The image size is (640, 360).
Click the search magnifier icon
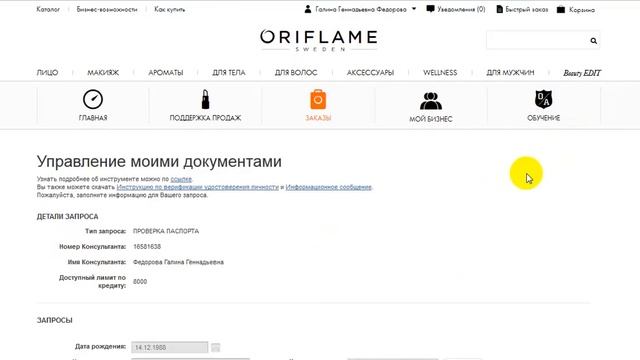tap(593, 40)
